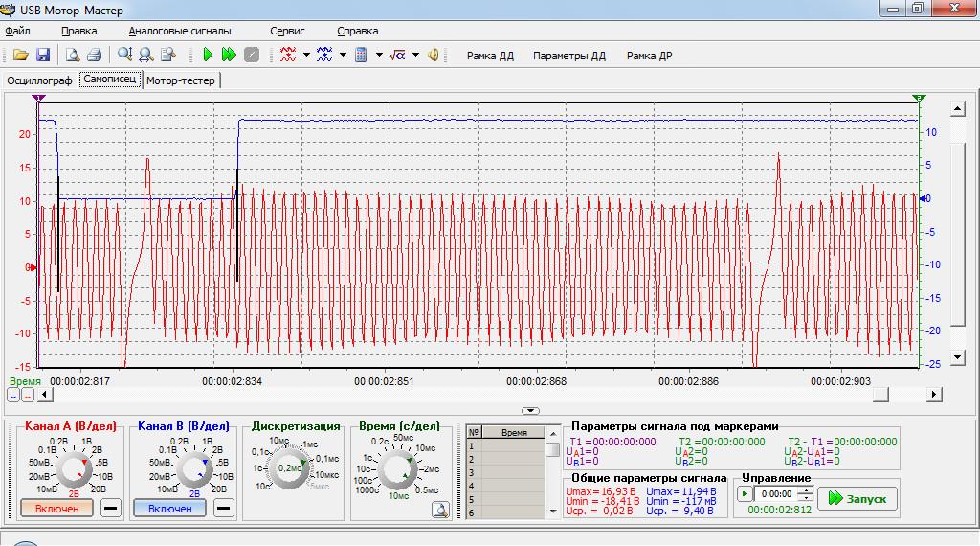Expand dropdown next to square root icon
The width and height of the screenshot is (980, 546).
pyautogui.click(x=415, y=56)
